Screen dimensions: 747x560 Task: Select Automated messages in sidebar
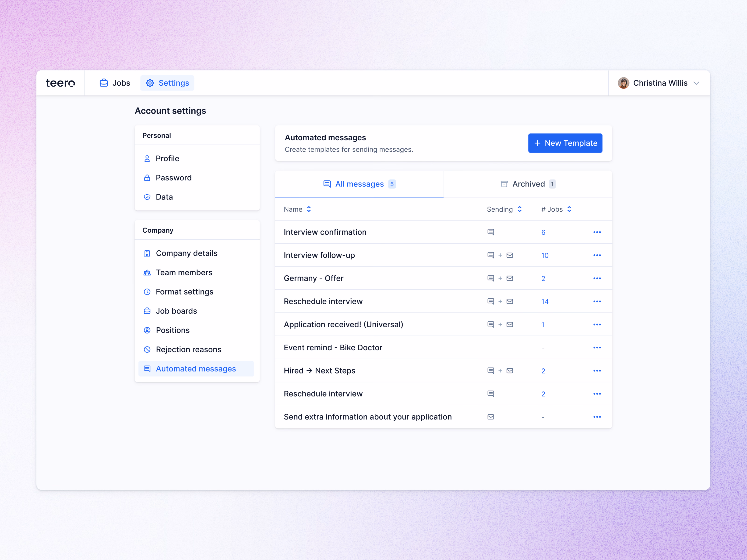click(196, 369)
